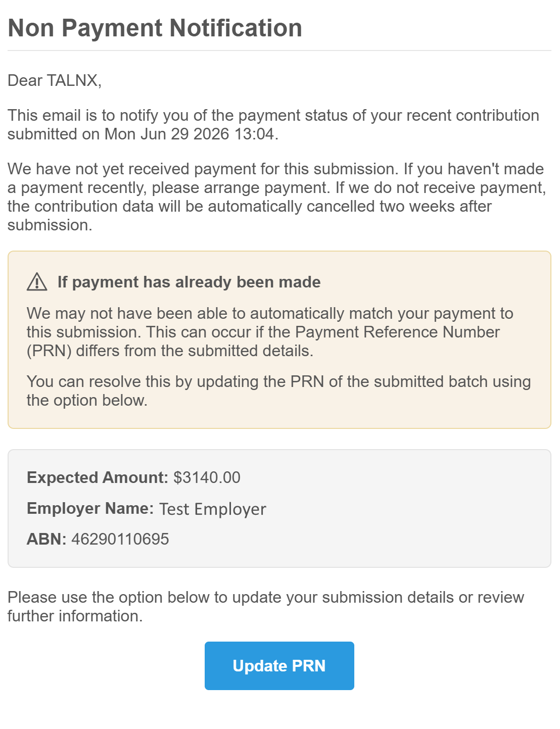Click the Employer Name label
Screen dimensions: 560x729
(90, 508)
